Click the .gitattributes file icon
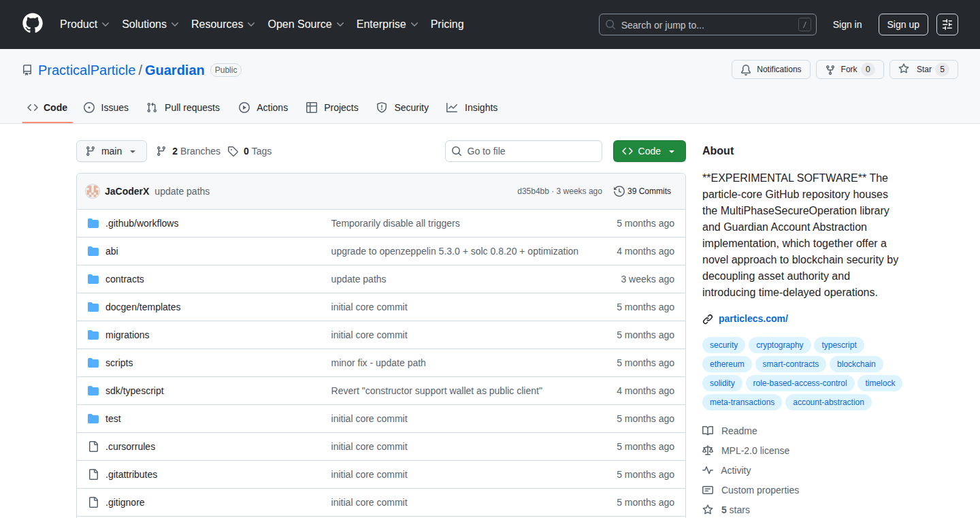Screen dimensions: 980x518 point(93,474)
